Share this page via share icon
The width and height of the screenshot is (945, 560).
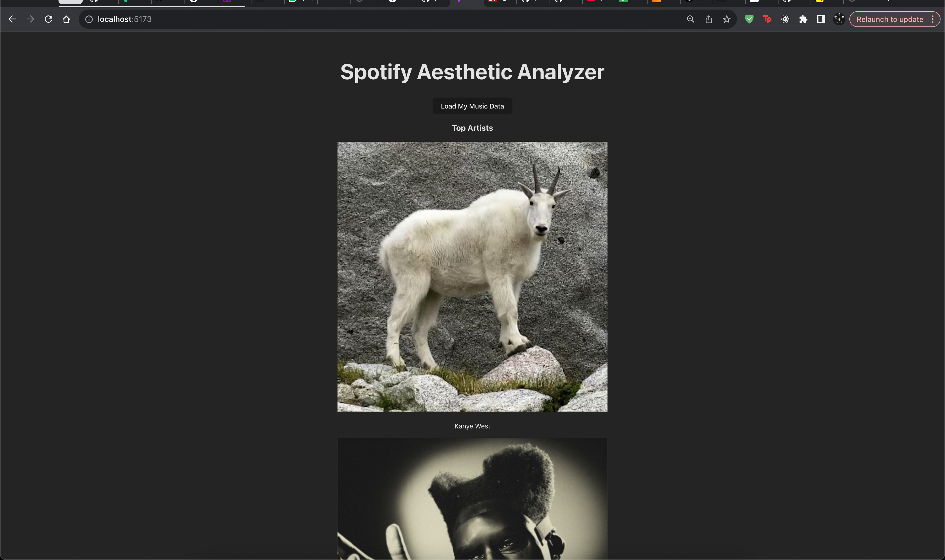[708, 19]
